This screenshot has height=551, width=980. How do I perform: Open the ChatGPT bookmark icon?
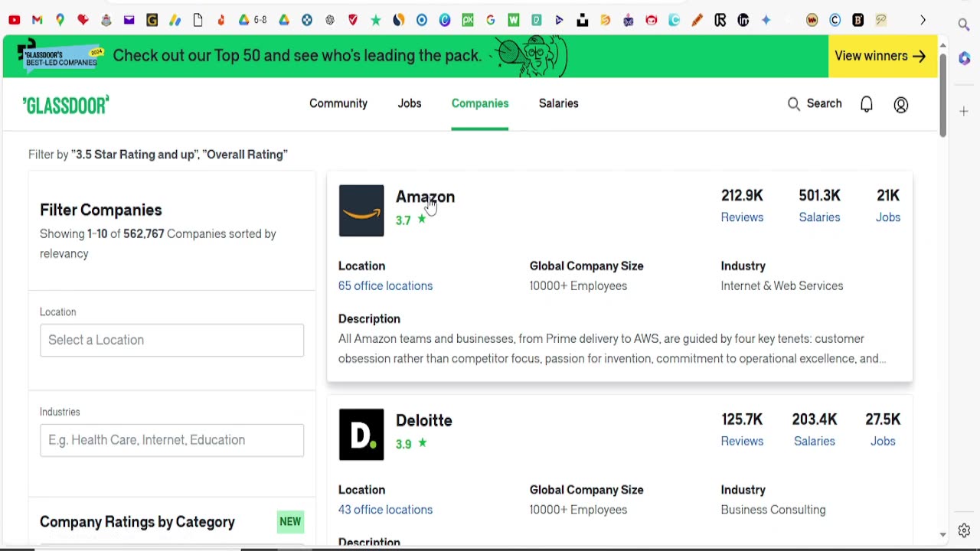[x=330, y=21]
